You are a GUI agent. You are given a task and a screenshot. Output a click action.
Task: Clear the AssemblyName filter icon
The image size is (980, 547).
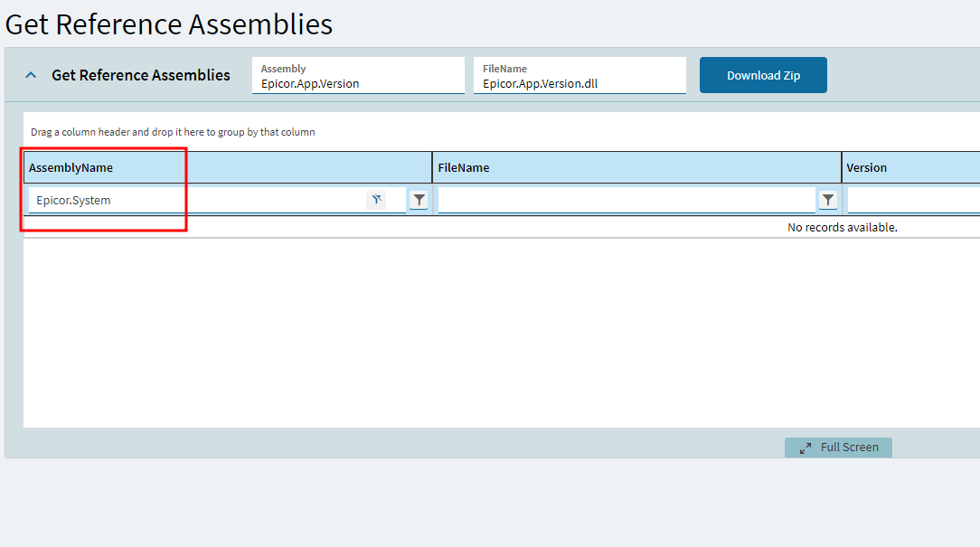[x=376, y=200]
